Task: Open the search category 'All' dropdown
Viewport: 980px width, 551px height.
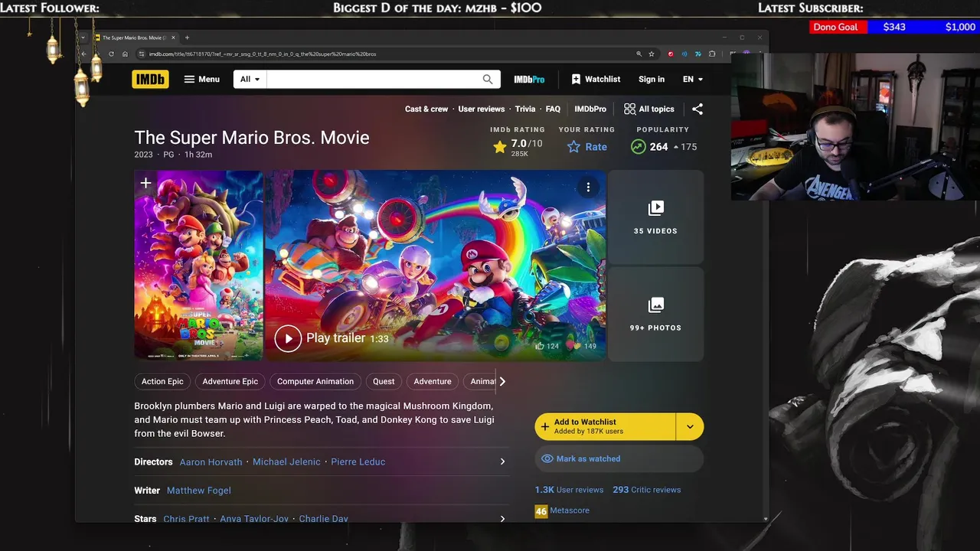Action: [250, 79]
